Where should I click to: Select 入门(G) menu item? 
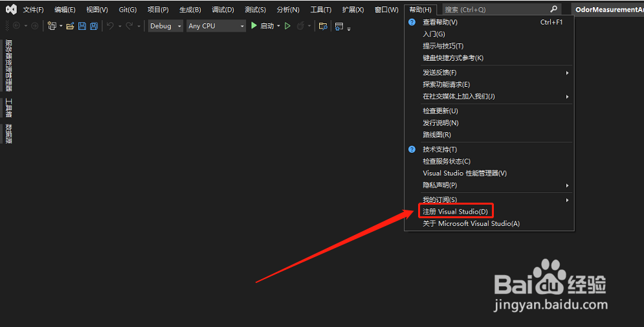[x=489, y=34]
